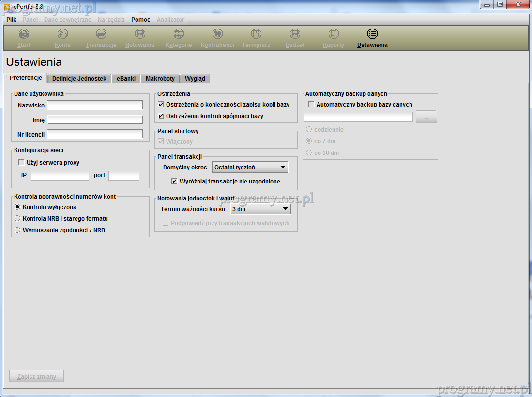Toggle 'Automatyczny backup bazy danych' checkbox
This screenshot has width=532, height=397.
tap(311, 105)
